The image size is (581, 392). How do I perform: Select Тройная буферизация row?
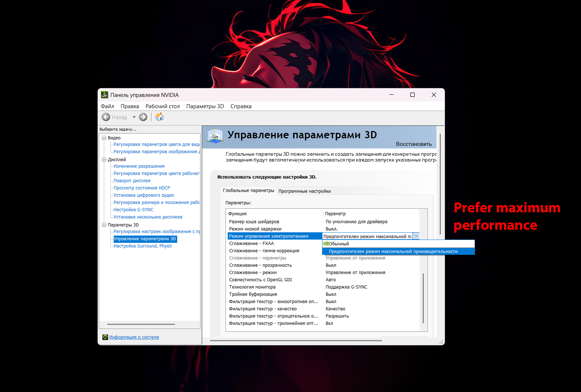click(x=324, y=294)
